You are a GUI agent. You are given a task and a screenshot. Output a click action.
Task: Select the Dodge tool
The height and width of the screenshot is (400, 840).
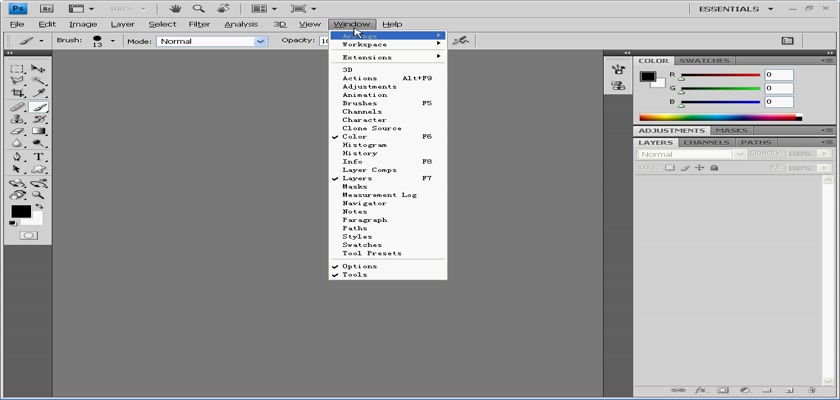pos(38,142)
